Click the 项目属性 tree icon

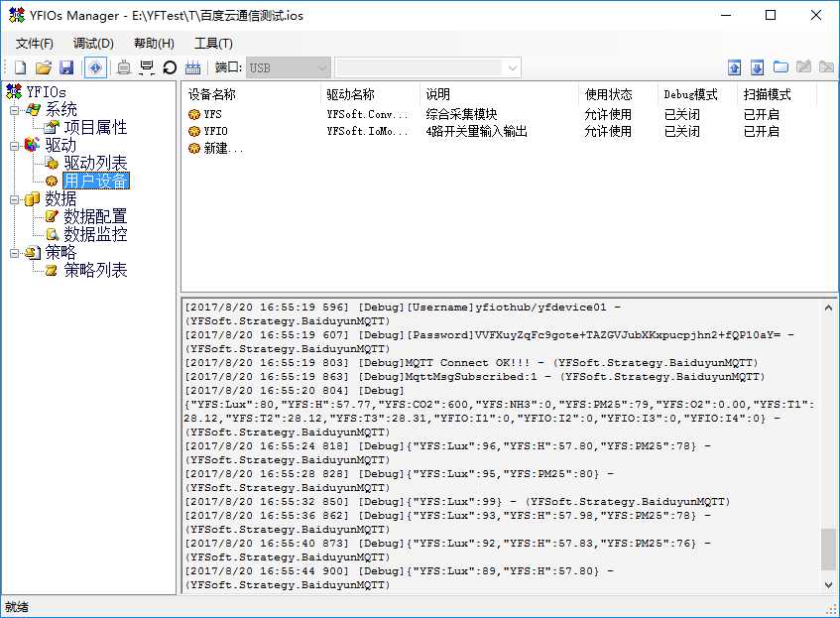point(52,128)
